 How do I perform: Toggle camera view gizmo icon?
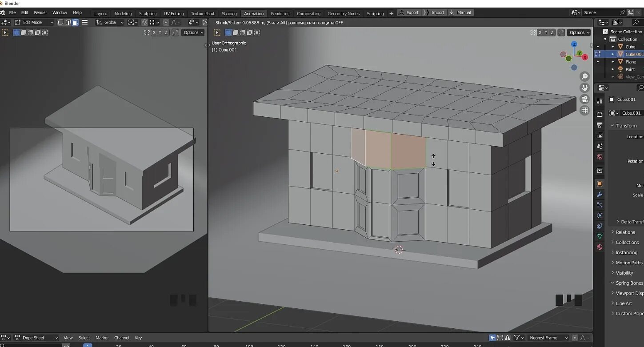pos(585,99)
